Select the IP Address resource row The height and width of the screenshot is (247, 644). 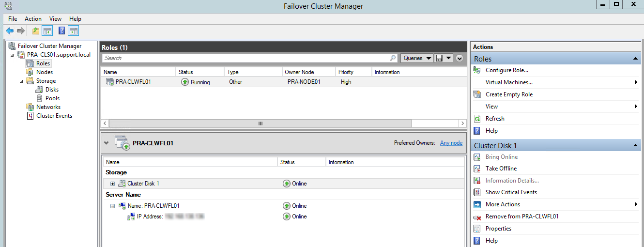(283, 216)
